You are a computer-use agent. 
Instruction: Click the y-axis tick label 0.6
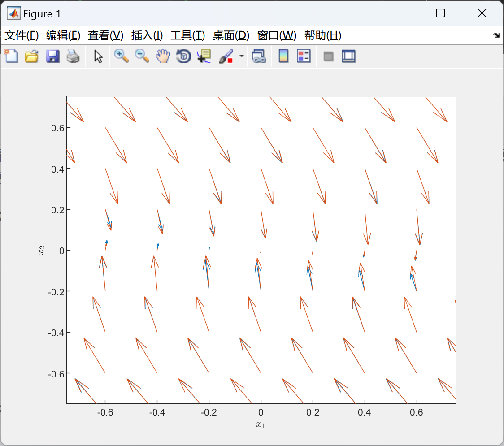pyautogui.click(x=57, y=128)
